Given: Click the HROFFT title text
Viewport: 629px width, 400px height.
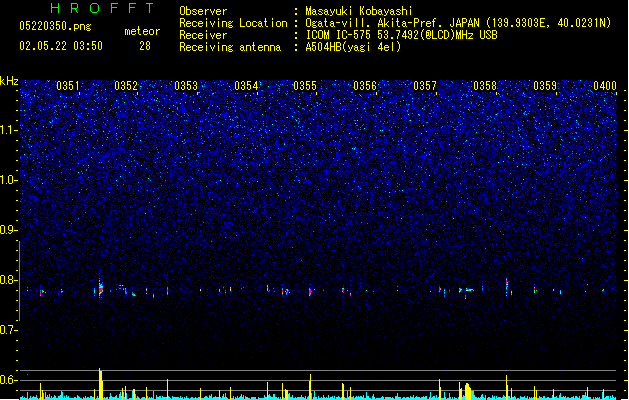Looking at the screenshot, I should tap(102, 8).
